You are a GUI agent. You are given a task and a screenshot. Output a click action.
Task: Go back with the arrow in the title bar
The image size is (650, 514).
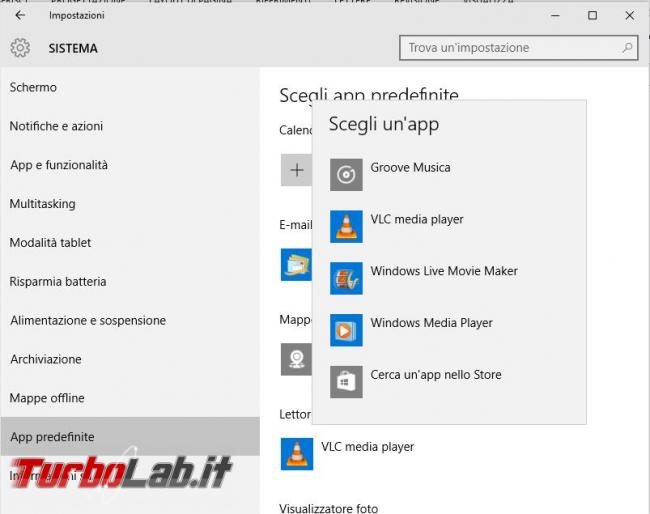[20, 15]
